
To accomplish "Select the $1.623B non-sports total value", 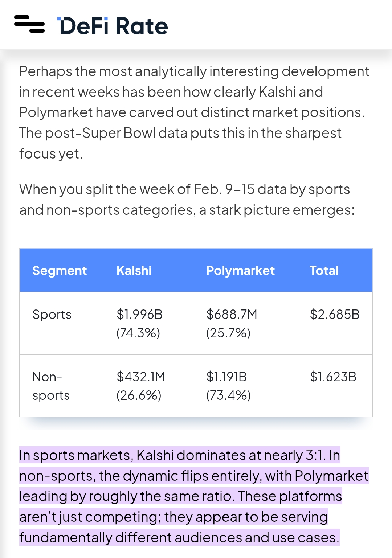I will click(333, 377).
